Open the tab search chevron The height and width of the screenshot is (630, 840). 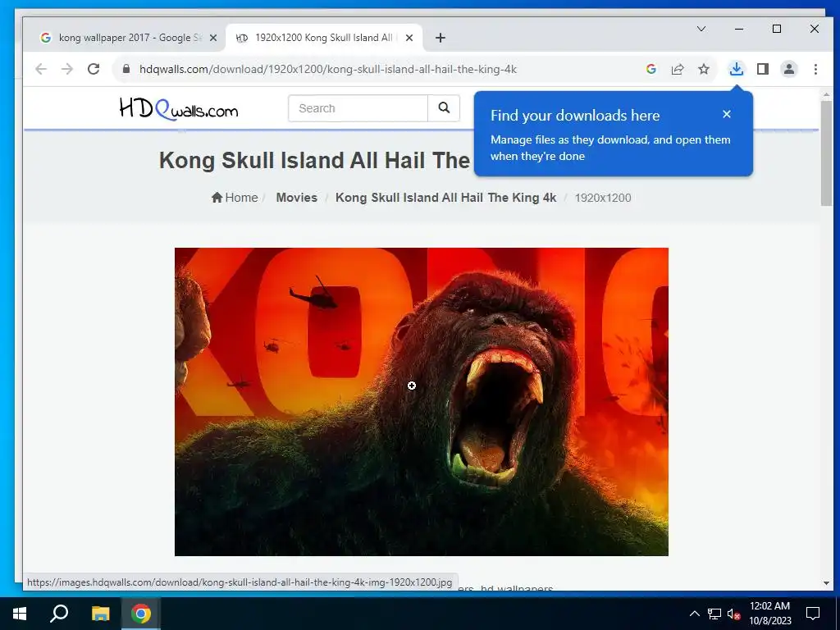click(701, 29)
